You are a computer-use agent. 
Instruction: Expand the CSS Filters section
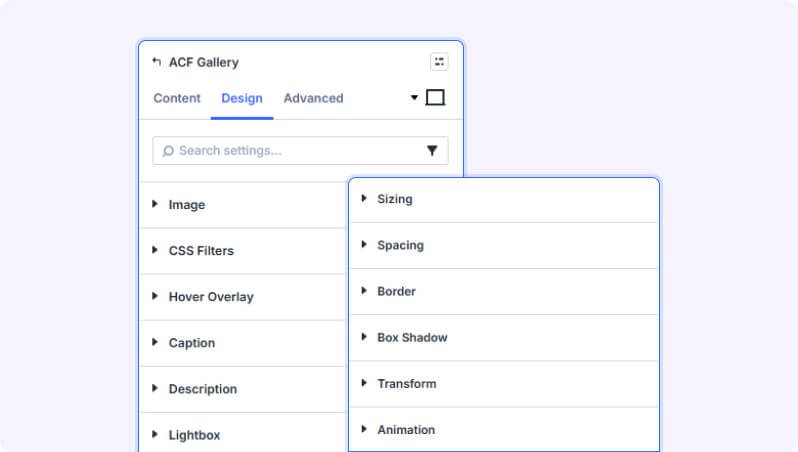point(243,251)
